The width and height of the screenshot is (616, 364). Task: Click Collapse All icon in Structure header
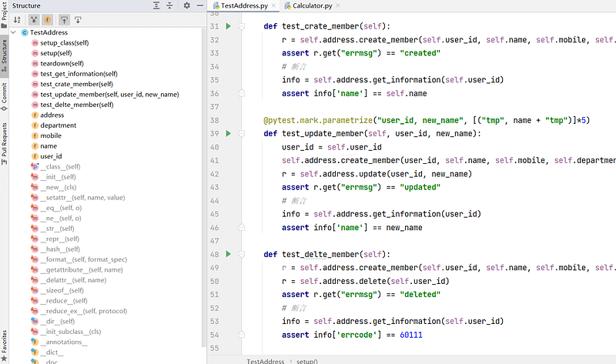click(170, 5)
